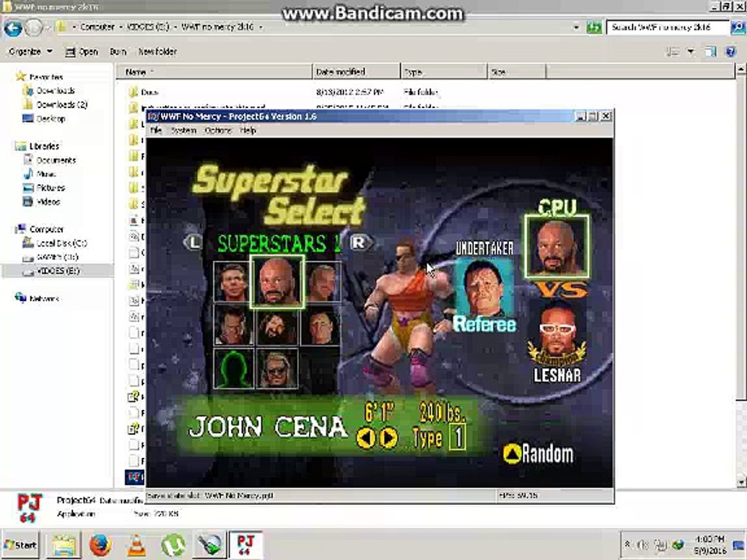Select the blond sunglasses wrestler portrait

tap(277, 369)
